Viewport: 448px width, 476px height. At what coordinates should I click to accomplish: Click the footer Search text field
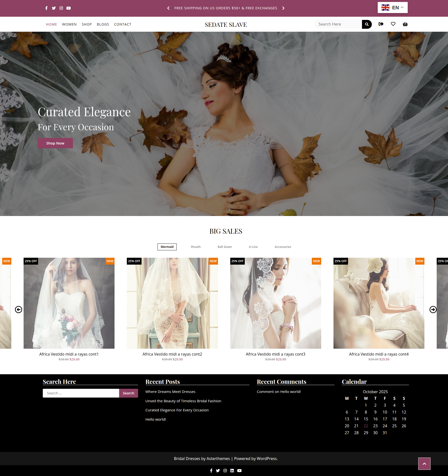(x=81, y=393)
